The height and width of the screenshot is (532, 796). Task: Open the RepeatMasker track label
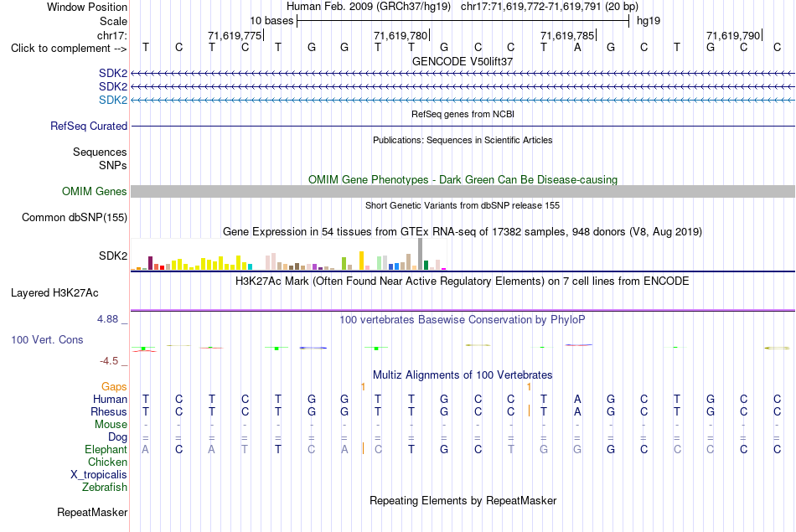[x=92, y=512]
